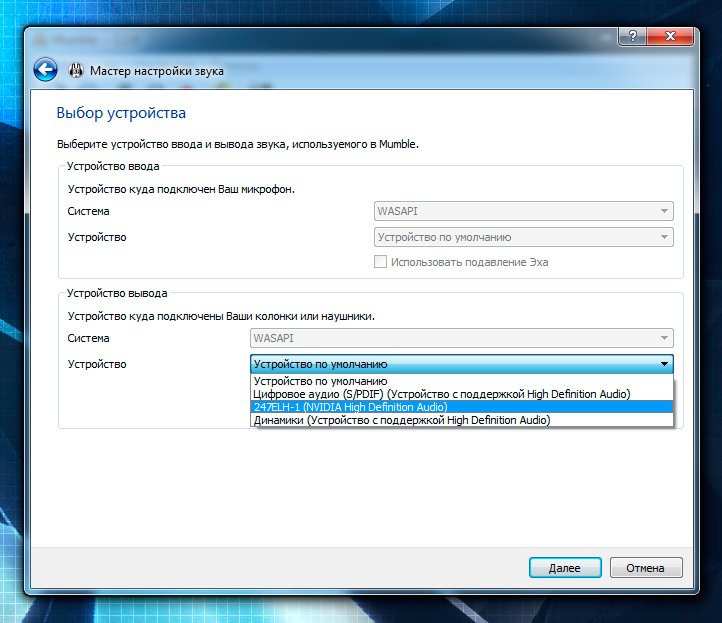722x623 pixels.
Task: Click the 'Выбор устройства' heading
Action: coord(121,113)
